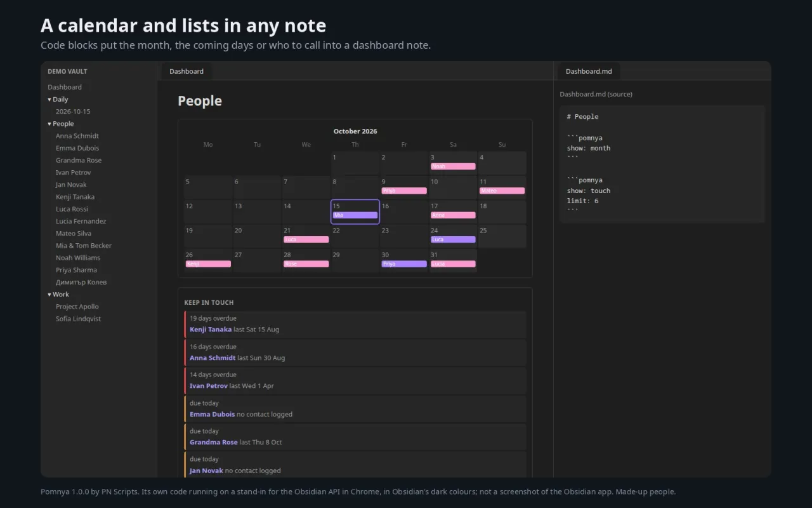Click the "October 2026" calendar heading
Viewport: 812px width, 508px height.
[355, 131]
